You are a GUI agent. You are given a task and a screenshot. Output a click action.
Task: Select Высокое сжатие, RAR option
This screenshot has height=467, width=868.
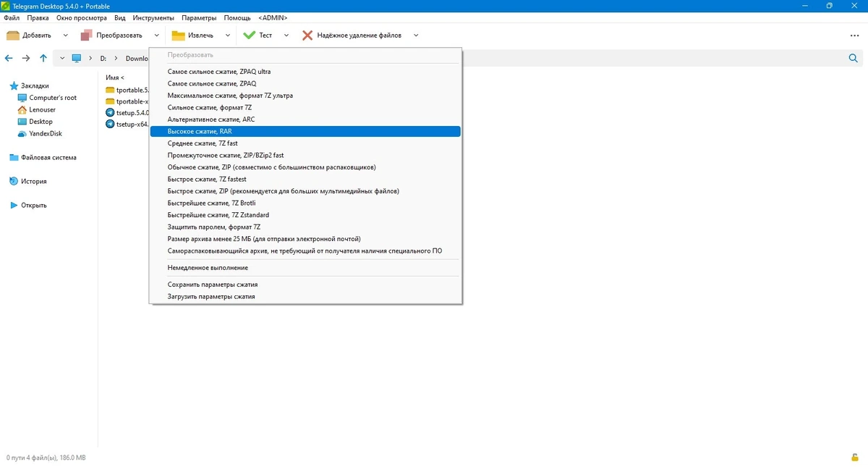click(x=305, y=131)
